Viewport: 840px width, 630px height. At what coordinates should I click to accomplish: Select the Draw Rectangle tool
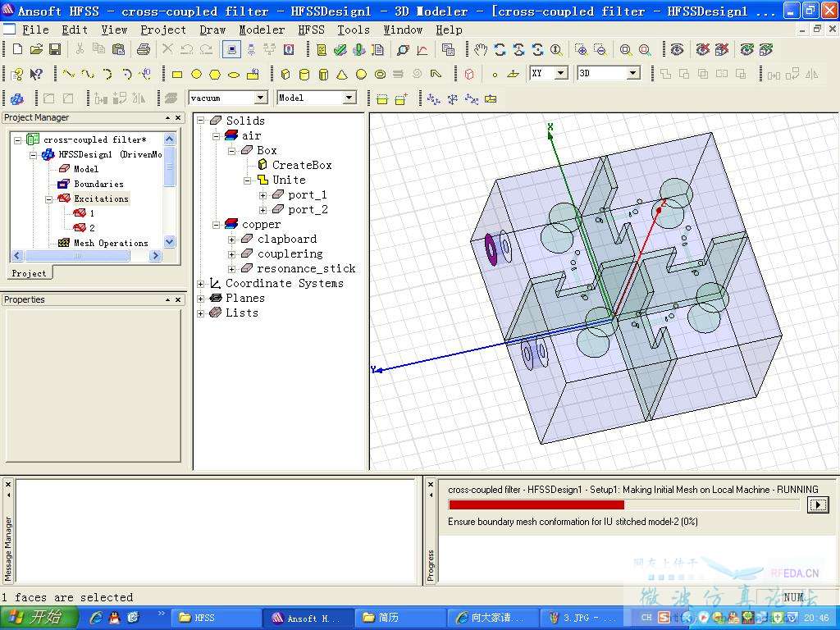click(x=177, y=74)
